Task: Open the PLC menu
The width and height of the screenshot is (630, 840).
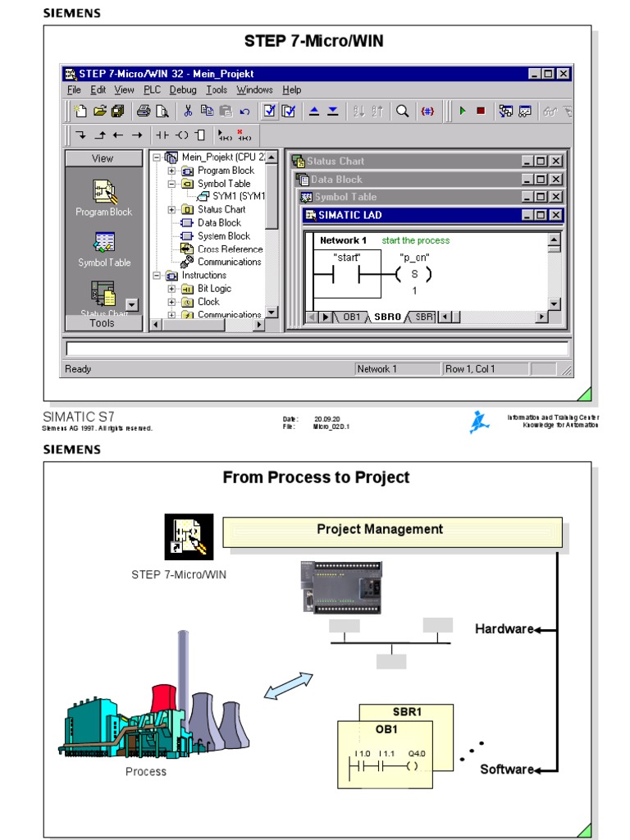Action: (x=152, y=90)
